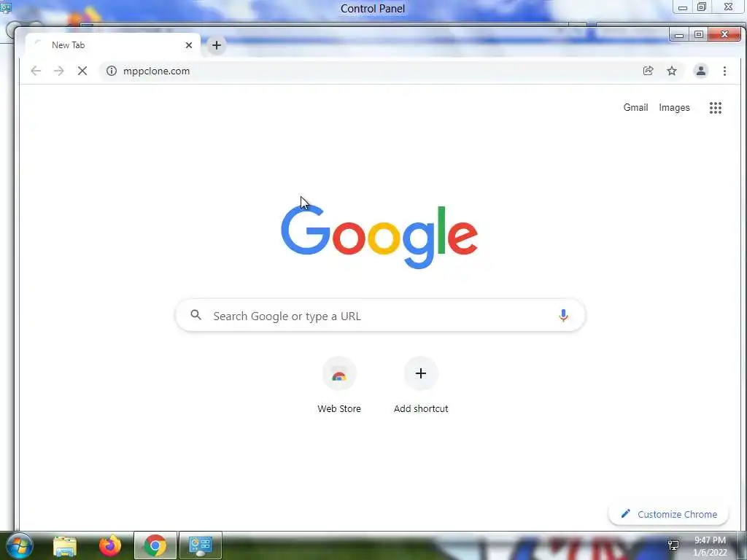Screen dimensions: 747x560
Task: Open the network icon in the system tray
Action: [673, 545]
